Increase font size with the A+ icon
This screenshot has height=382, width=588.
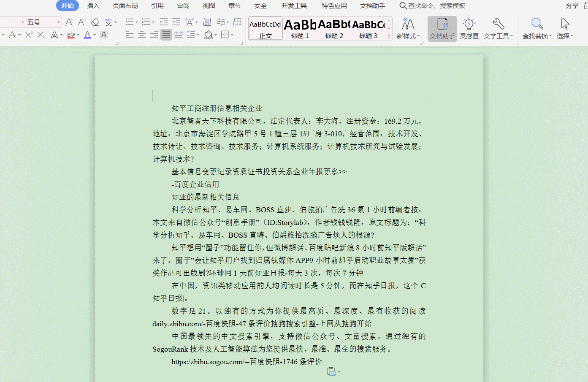point(69,22)
